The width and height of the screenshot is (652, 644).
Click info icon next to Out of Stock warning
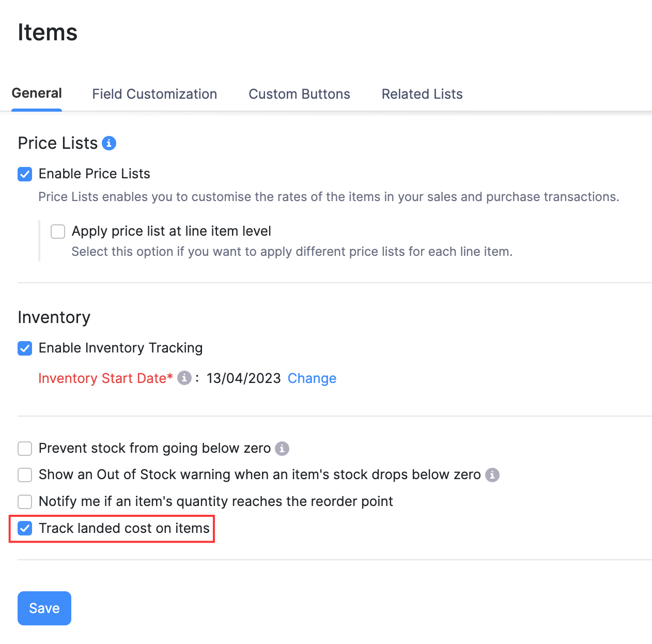point(492,474)
